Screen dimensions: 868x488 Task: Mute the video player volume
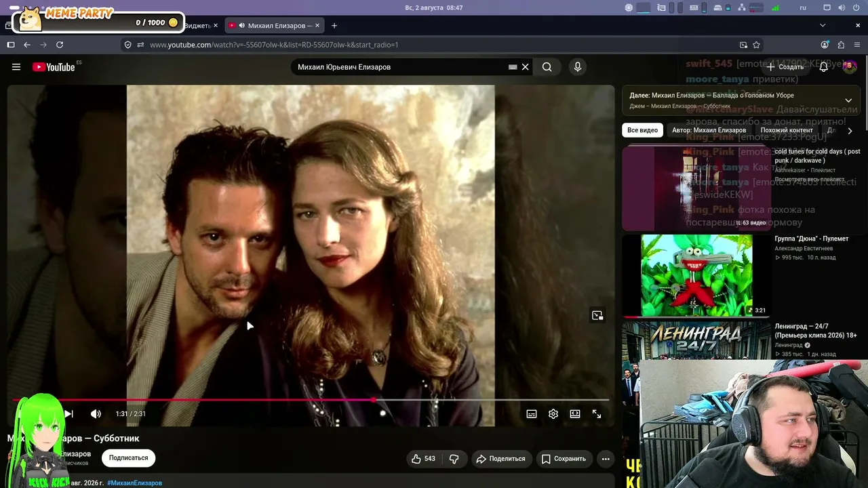(x=96, y=414)
